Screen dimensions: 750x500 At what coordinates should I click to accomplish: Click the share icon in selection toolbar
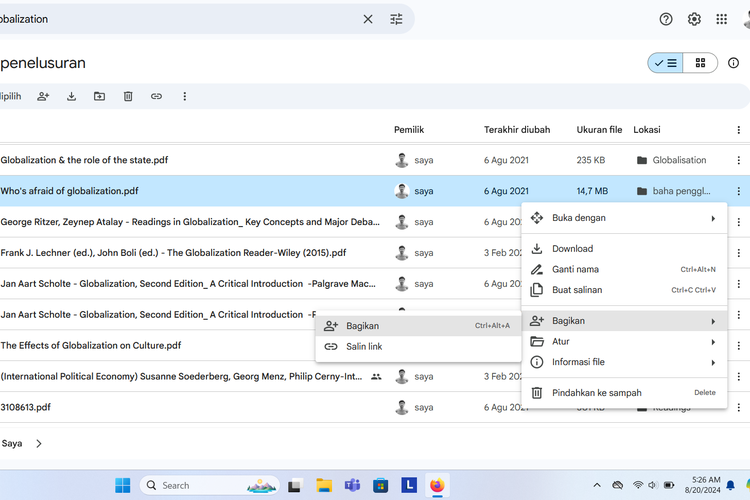[x=43, y=96]
